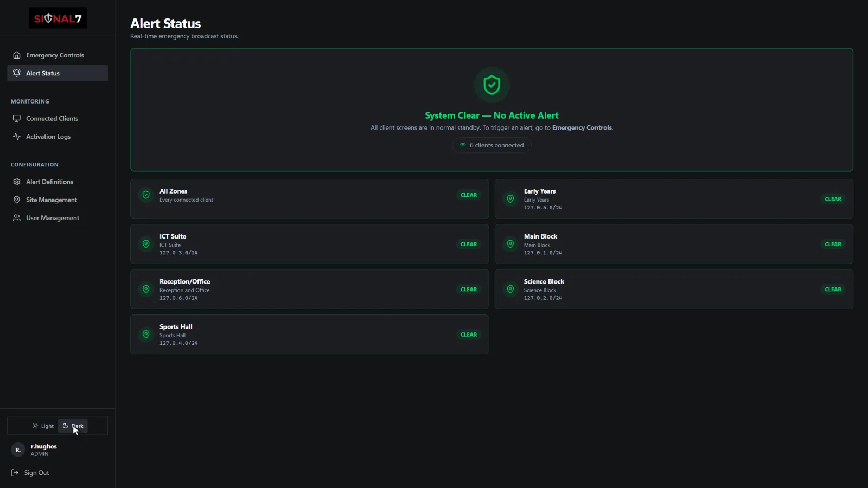Click the r.hughes username
868x488 pixels.
[x=44, y=447]
